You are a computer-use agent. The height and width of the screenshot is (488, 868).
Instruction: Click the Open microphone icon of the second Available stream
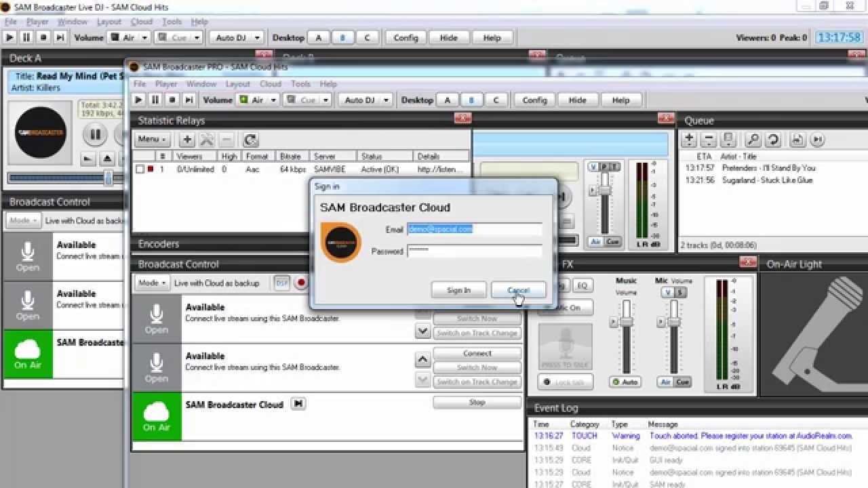point(157,367)
